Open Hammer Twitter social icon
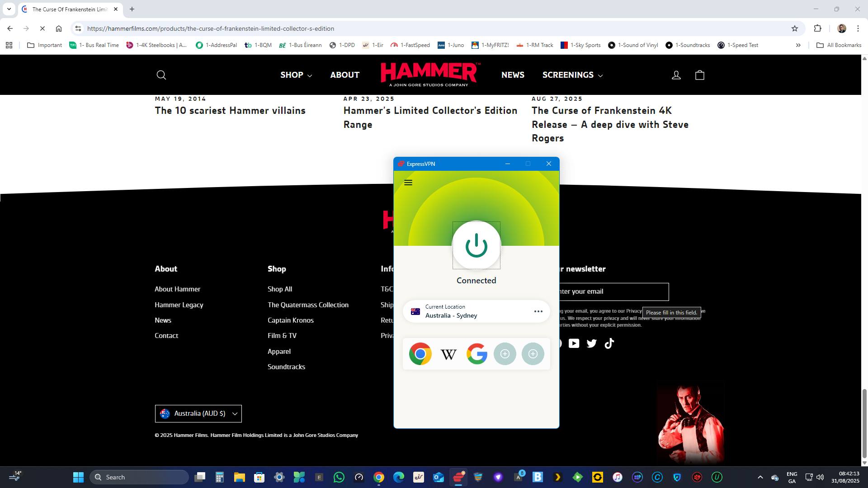Image resolution: width=868 pixels, height=488 pixels. [x=591, y=343]
